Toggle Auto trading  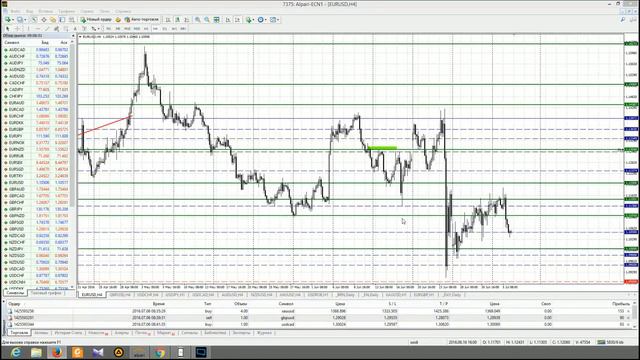141,20
